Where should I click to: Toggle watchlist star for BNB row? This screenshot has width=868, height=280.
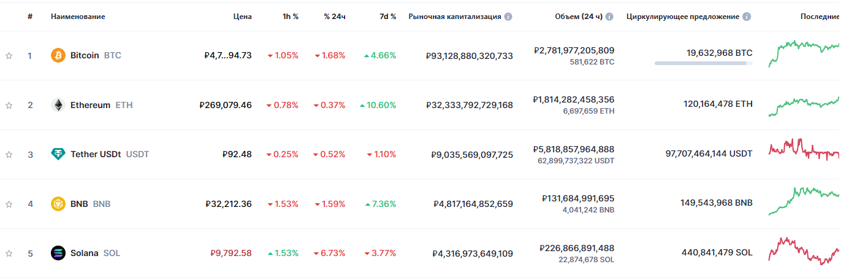pyautogui.click(x=9, y=204)
